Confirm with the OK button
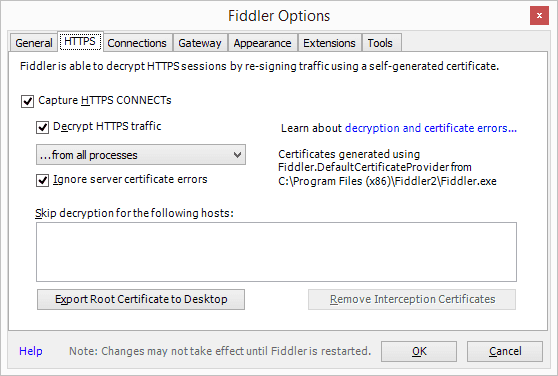558x376 pixels. click(419, 351)
